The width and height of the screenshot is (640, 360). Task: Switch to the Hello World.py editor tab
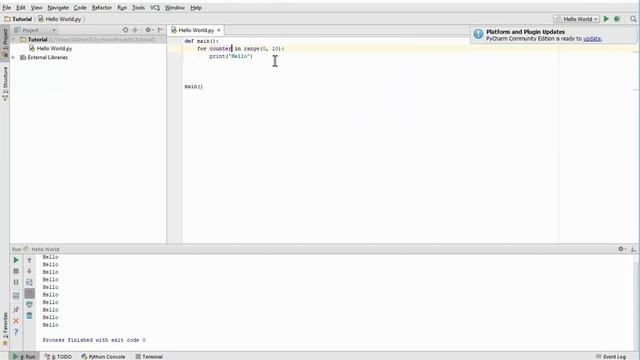pos(196,30)
